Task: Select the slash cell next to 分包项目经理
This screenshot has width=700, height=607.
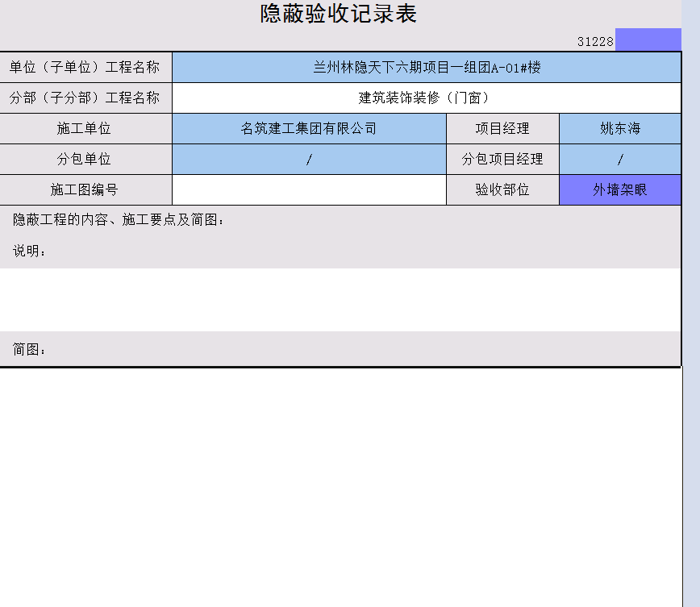Action: pyautogui.click(x=619, y=160)
